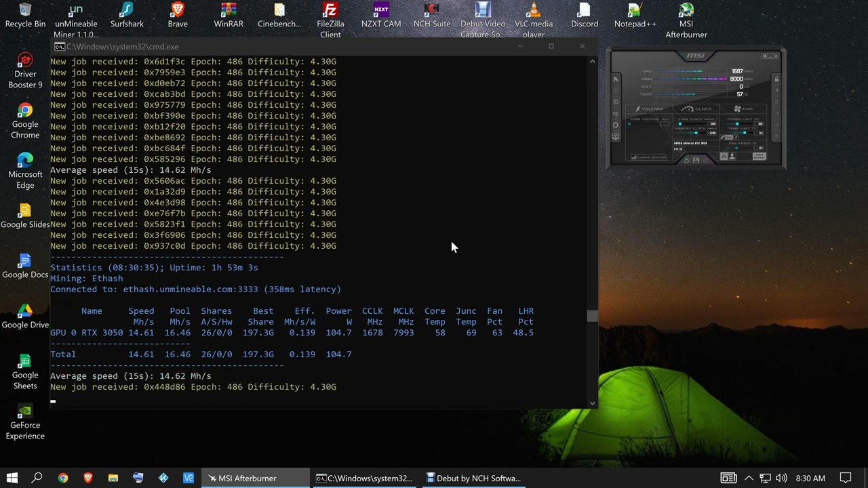Click cmd window scroll up arrow

[x=593, y=61]
